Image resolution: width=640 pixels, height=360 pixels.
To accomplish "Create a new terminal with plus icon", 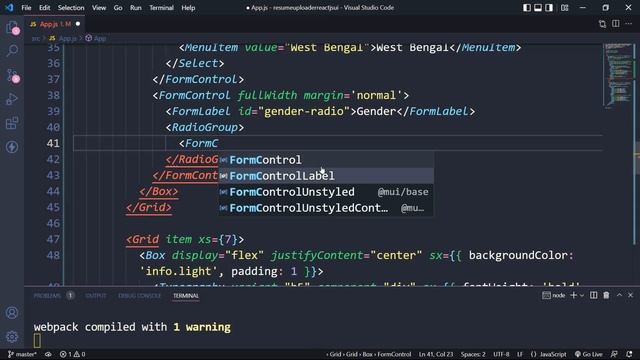I will 573,295.
